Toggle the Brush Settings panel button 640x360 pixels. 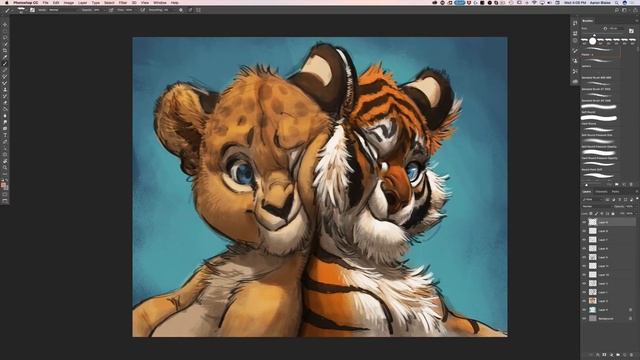[x=32, y=10]
